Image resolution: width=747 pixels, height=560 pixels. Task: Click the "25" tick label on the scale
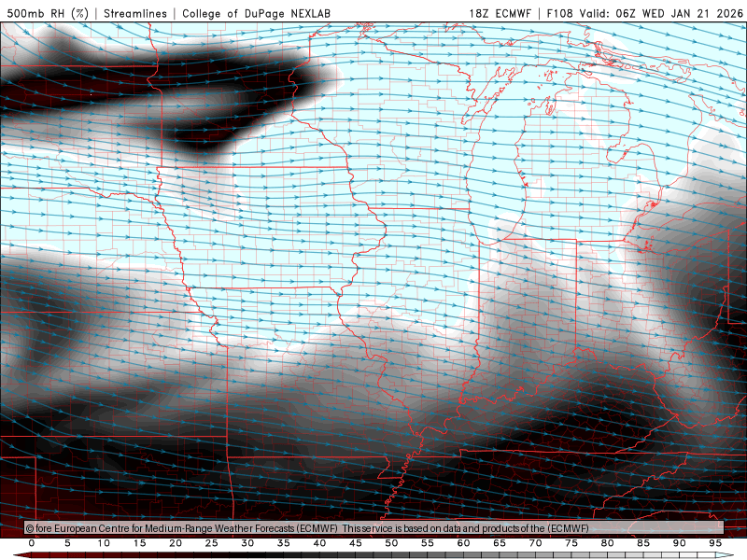(x=212, y=543)
